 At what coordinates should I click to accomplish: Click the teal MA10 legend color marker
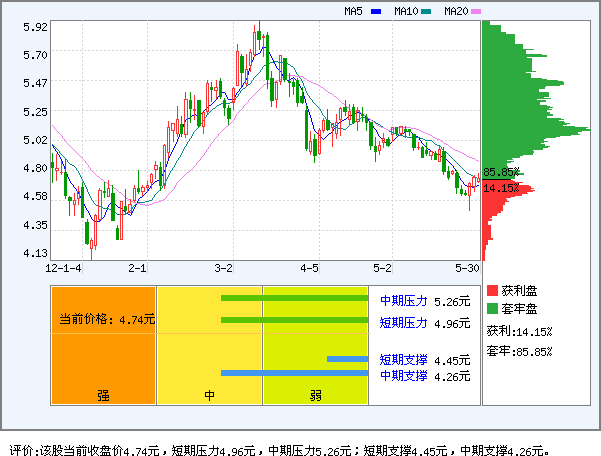[426, 12]
